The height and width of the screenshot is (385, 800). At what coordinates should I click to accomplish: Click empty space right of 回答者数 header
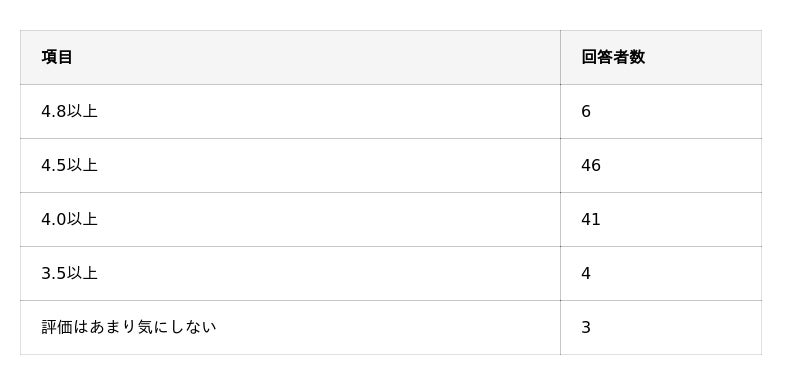coord(704,57)
